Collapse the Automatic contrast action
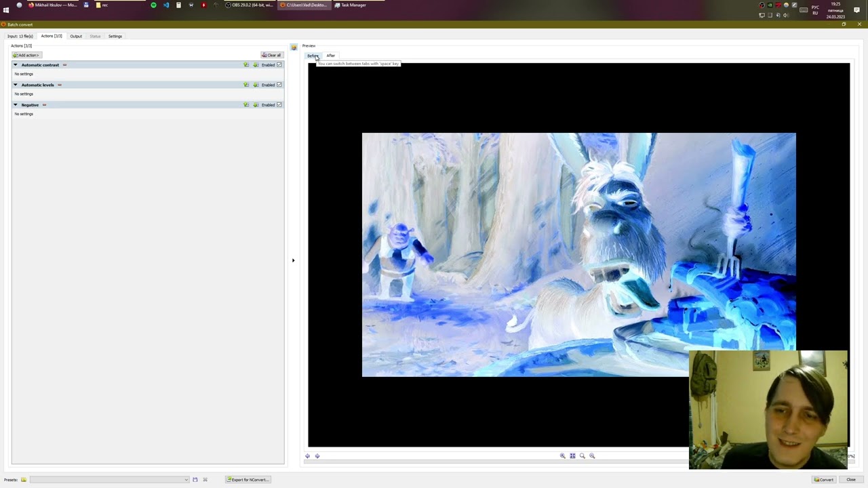 point(16,65)
